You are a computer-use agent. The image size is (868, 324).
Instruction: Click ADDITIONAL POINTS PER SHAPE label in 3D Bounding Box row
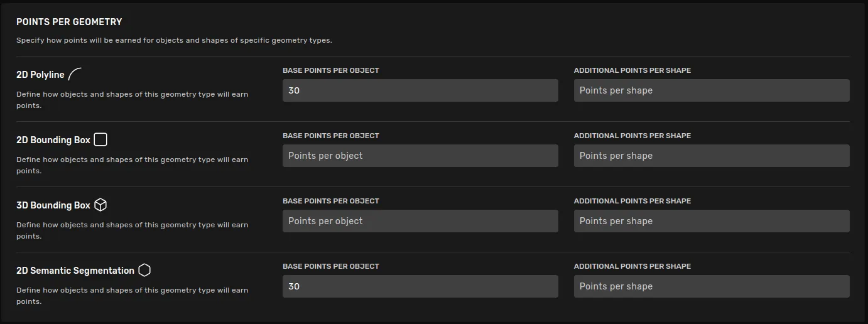[x=632, y=201]
